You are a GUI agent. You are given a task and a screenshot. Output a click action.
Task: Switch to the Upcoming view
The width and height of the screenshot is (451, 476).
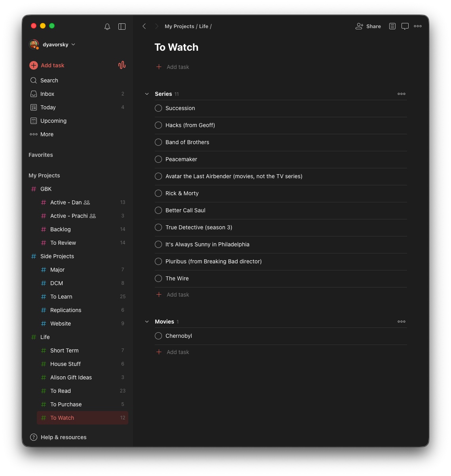pyautogui.click(x=78, y=121)
